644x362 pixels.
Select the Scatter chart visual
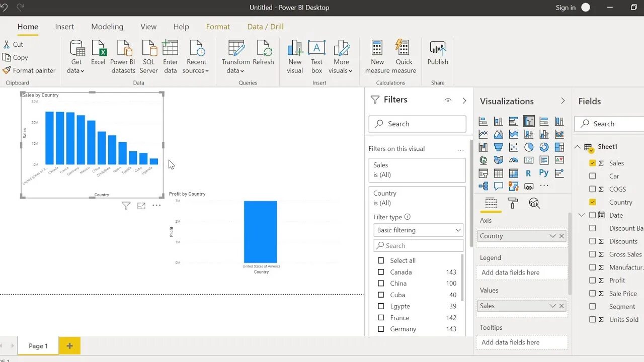pos(514,147)
